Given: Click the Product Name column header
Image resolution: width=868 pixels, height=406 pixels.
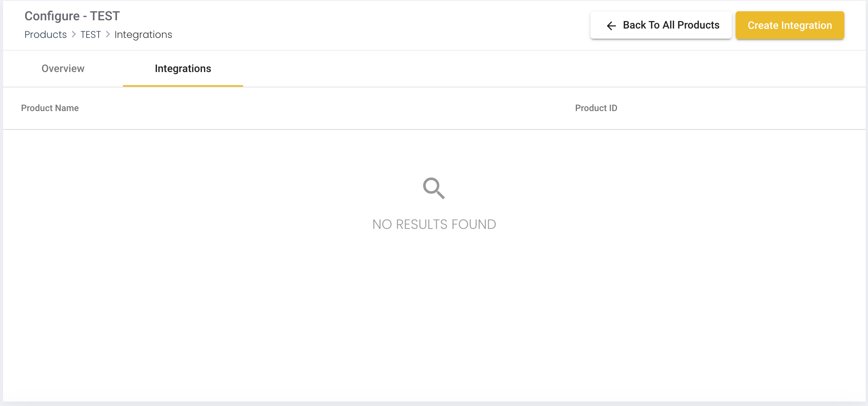Looking at the screenshot, I should pyautogui.click(x=50, y=108).
